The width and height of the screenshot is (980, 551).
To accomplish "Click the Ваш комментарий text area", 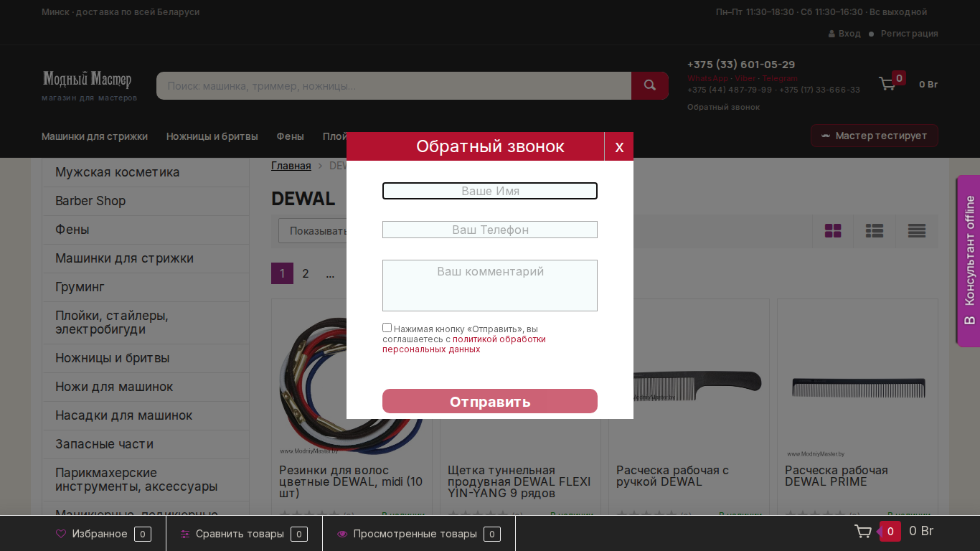I will [x=490, y=286].
